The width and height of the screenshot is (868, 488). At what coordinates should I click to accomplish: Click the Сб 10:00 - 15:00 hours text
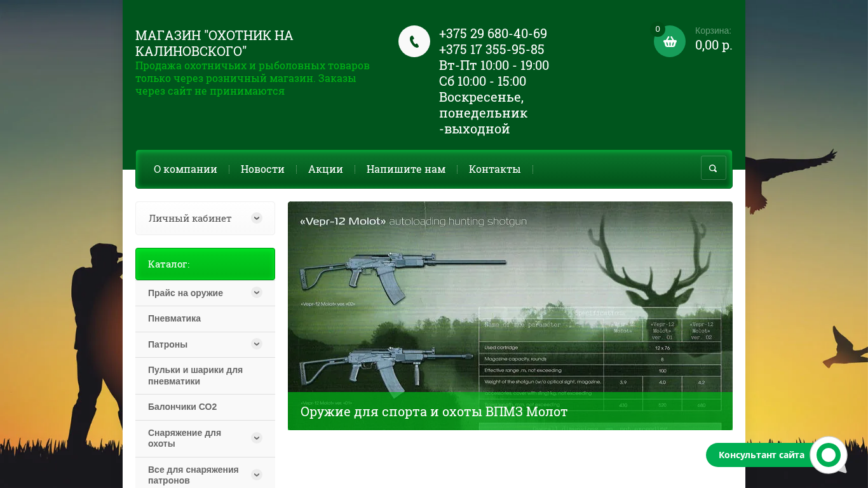click(482, 81)
